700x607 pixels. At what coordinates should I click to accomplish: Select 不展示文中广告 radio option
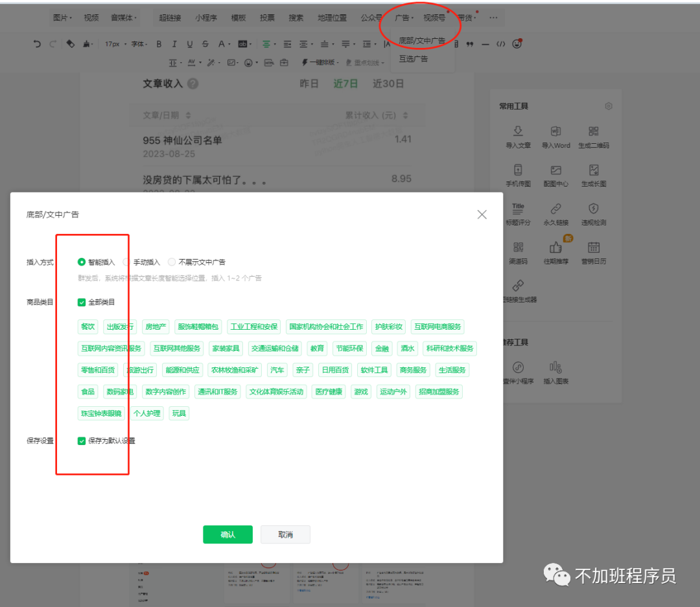pos(171,262)
